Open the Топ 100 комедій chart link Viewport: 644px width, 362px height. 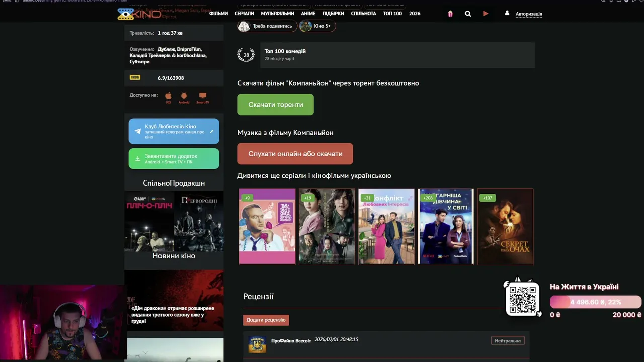(x=285, y=51)
